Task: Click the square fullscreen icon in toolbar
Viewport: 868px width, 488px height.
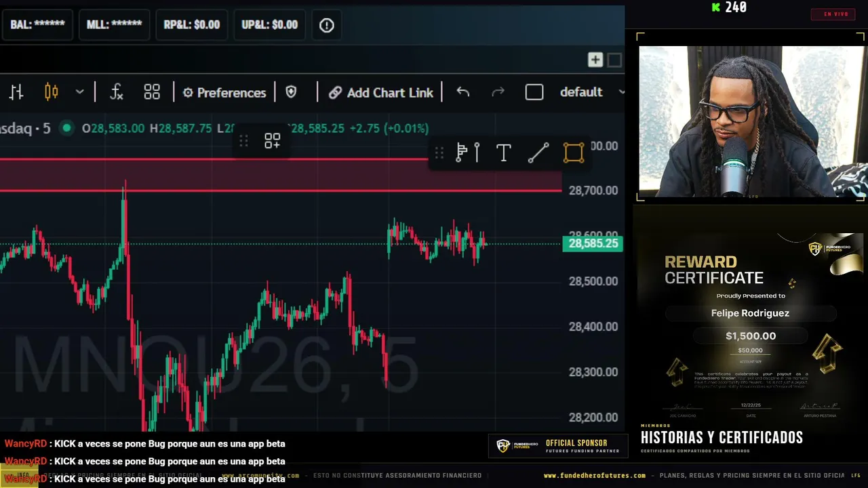Action: pos(534,92)
